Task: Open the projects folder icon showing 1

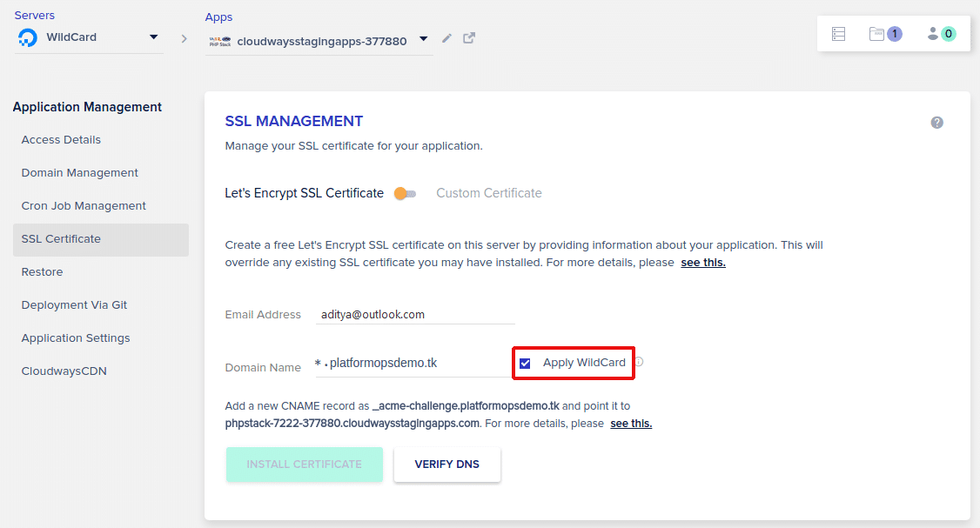Action: (x=885, y=34)
